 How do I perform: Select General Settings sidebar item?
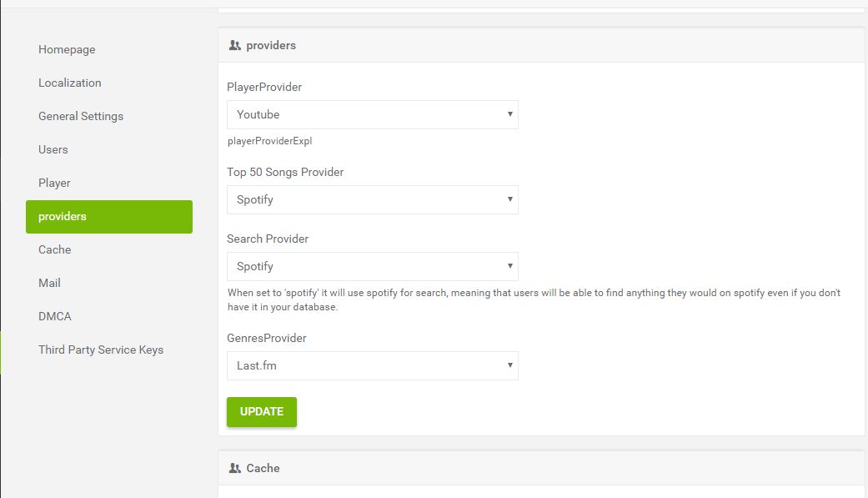pyautogui.click(x=81, y=116)
